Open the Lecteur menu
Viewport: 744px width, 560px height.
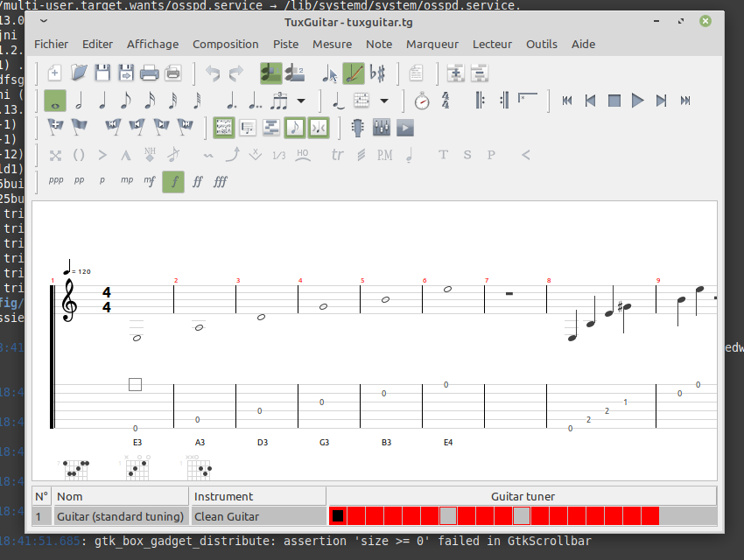492,44
